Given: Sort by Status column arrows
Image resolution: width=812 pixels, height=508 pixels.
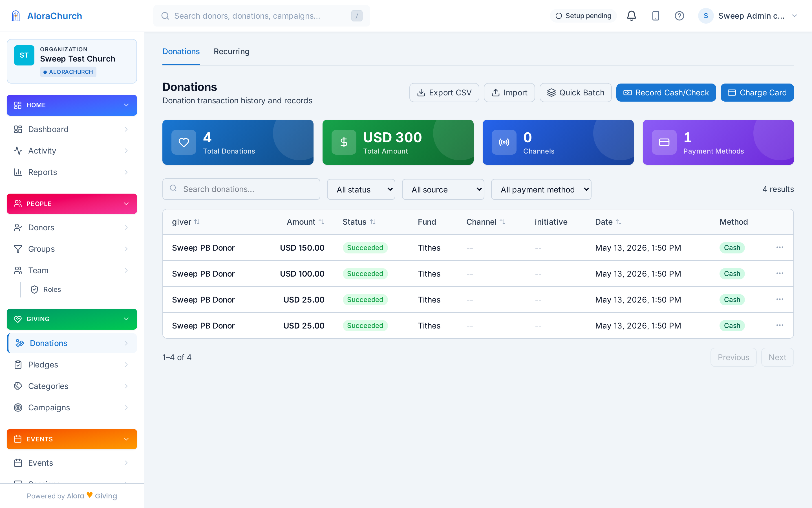Looking at the screenshot, I should click(373, 222).
